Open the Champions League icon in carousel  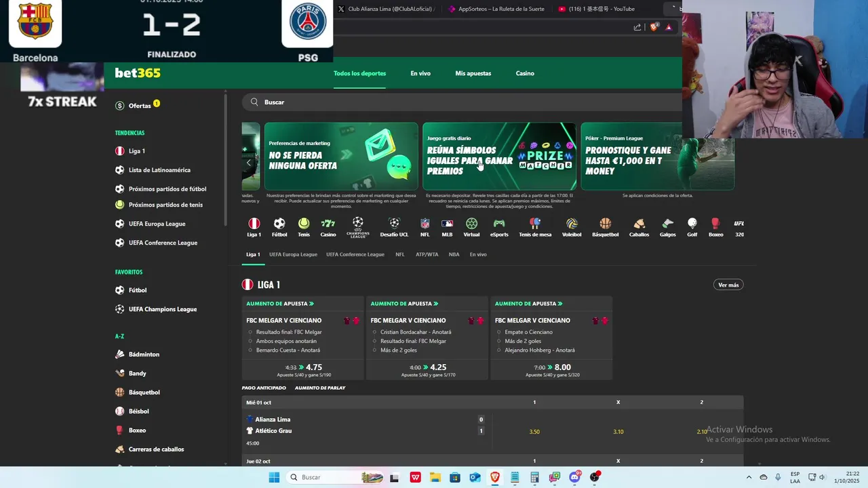point(358,227)
